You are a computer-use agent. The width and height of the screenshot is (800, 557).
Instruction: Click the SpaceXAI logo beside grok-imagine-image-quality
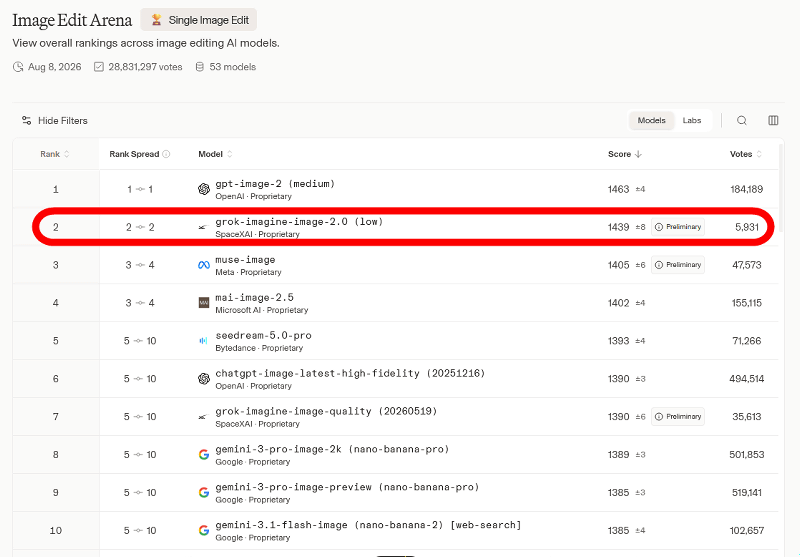pyautogui.click(x=203, y=417)
